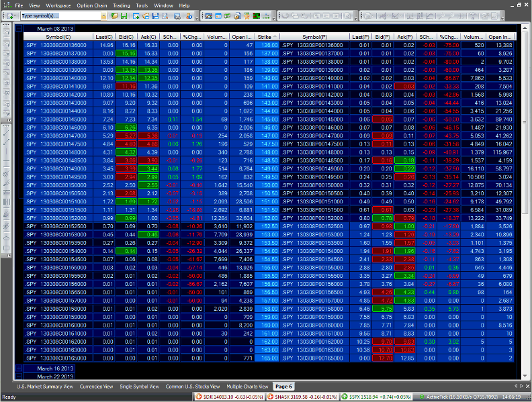Expand drawing tools sidebar overflow arrow

pyautogui.click(x=9, y=256)
